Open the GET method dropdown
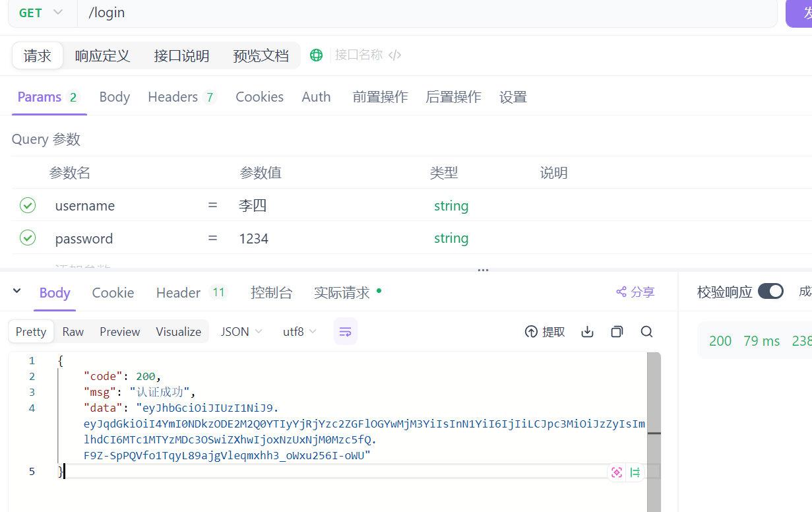This screenshot has width=812, height=512. 40,12
